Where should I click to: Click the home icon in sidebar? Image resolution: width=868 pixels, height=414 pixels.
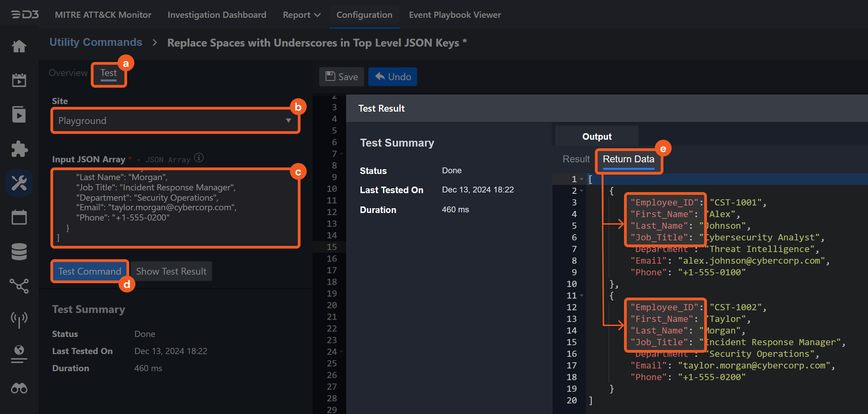tap(19, 46)
